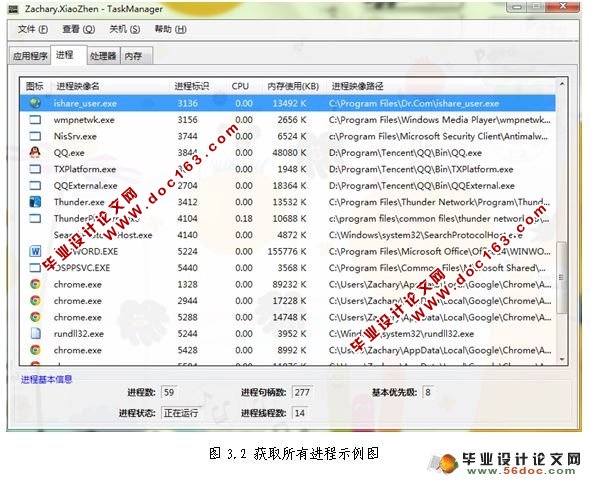Open the 查看 (O) menu
The image size is (591, 481).
(x=78, y=29)
